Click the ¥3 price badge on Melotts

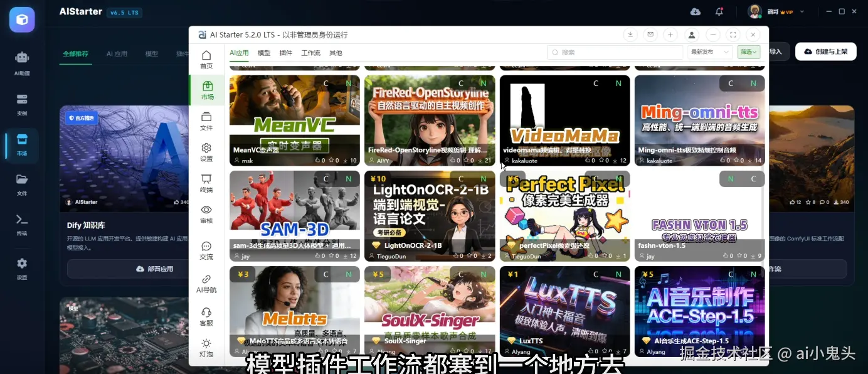(x=243, y=274)
